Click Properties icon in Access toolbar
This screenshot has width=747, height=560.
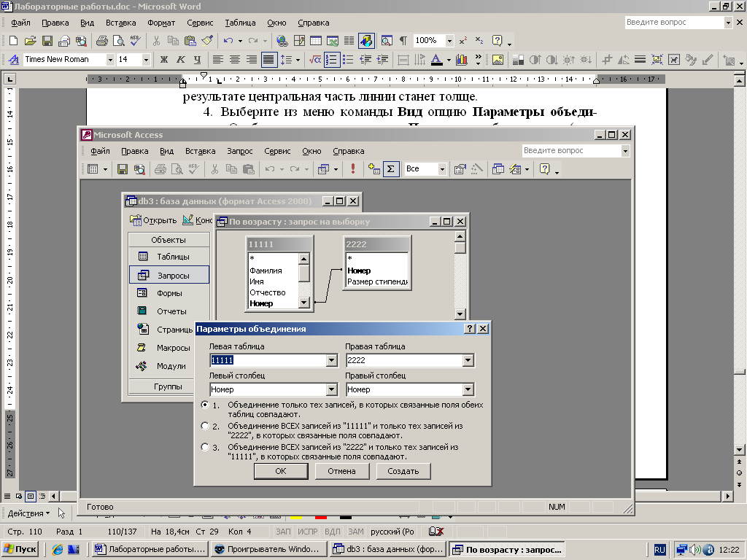[x=460, y=169]
